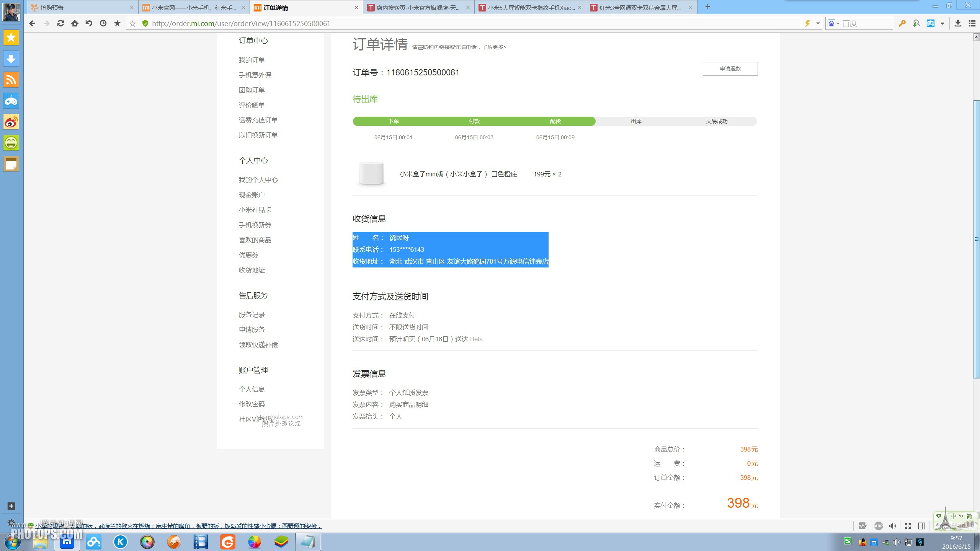Click the browser Forward arrow
Viewport: 980px width, 551px height.
(46, 23)
